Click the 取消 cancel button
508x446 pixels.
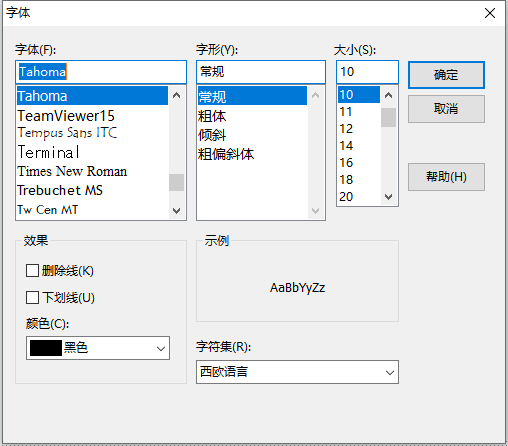tap(446, 109)
